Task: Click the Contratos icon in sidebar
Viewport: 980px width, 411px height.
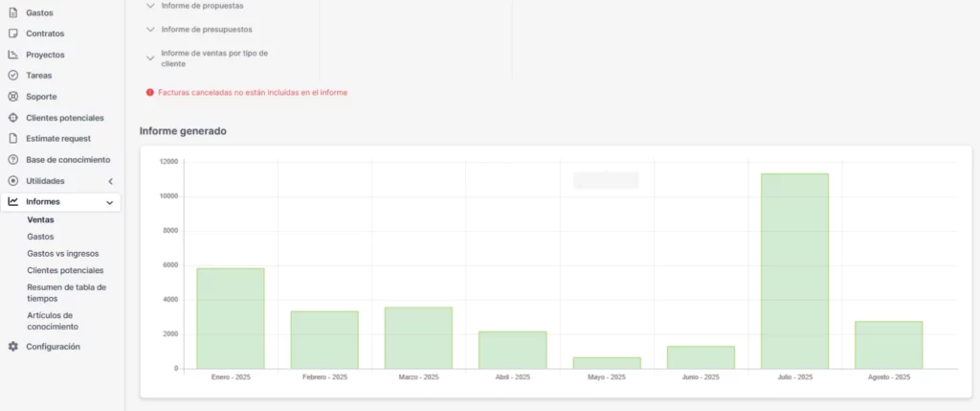Action: (x=13, y=34)
